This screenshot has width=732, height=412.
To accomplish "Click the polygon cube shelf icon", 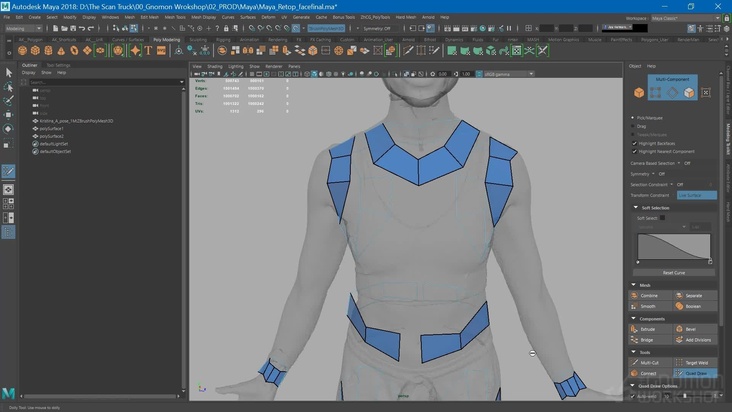I will coord(35,50).
